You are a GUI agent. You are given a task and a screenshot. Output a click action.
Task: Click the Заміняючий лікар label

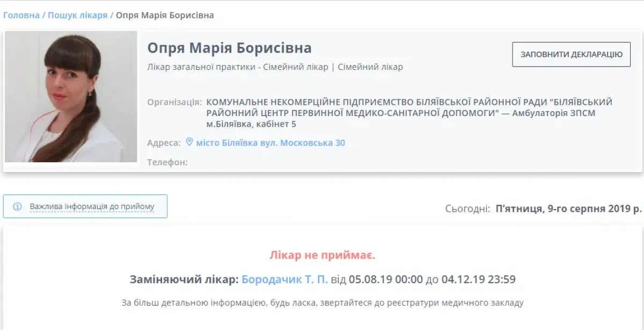(x=184, y=279)
